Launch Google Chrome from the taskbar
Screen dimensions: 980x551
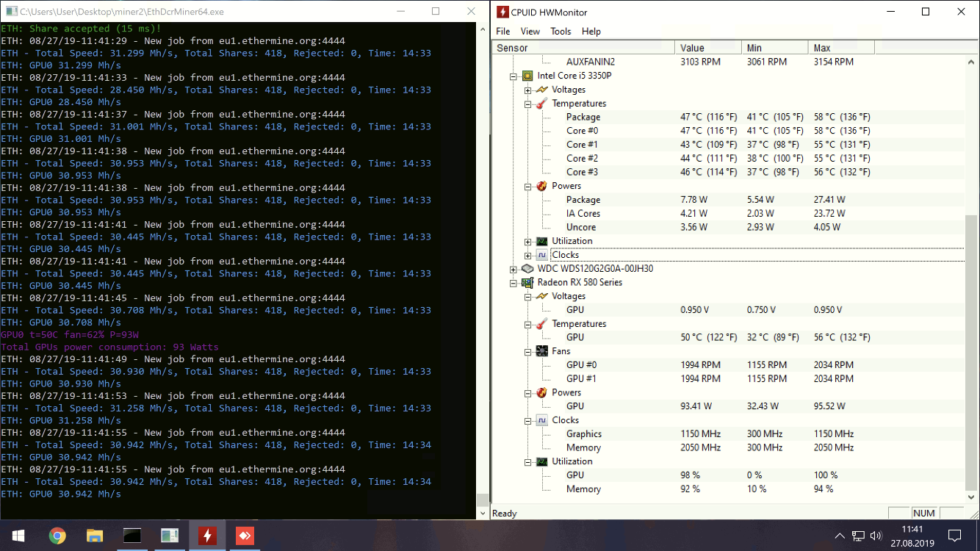[x=57, y=536]
